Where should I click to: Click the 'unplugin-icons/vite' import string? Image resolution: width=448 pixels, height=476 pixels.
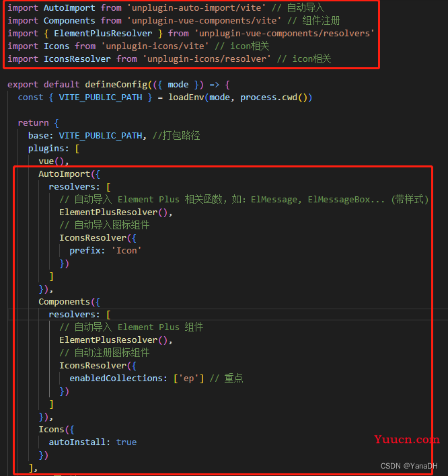tap(155, 46)
